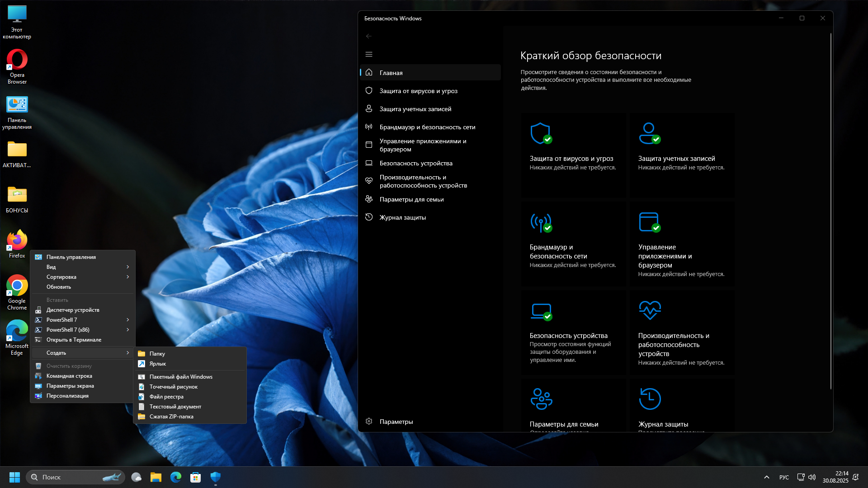Create Пакетный файл Windows from submenu

[190, 377]
